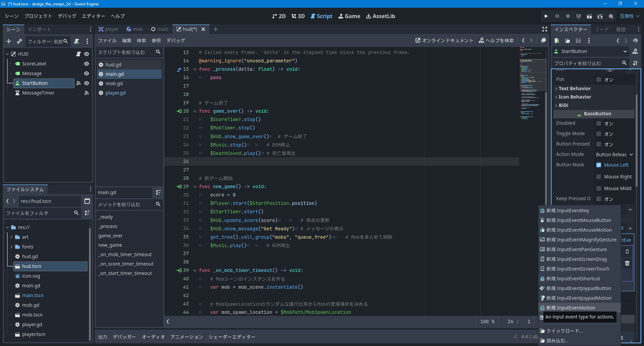The image size is (644, 346).
Task: Add a new child node plus icon
Action: pyautogui.click(x=9, y=41)
